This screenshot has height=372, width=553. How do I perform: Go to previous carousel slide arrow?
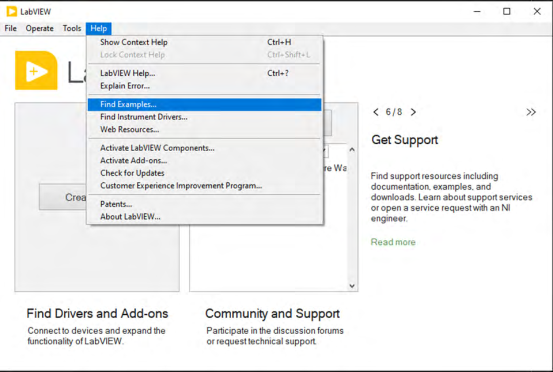click(376, 112)
